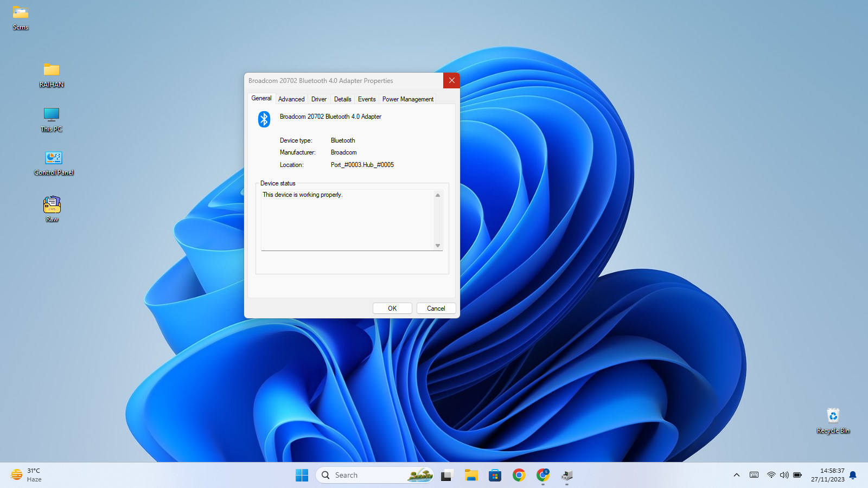
Task: Click the Device status scroll down arrow
Action: tap(438, 246)
